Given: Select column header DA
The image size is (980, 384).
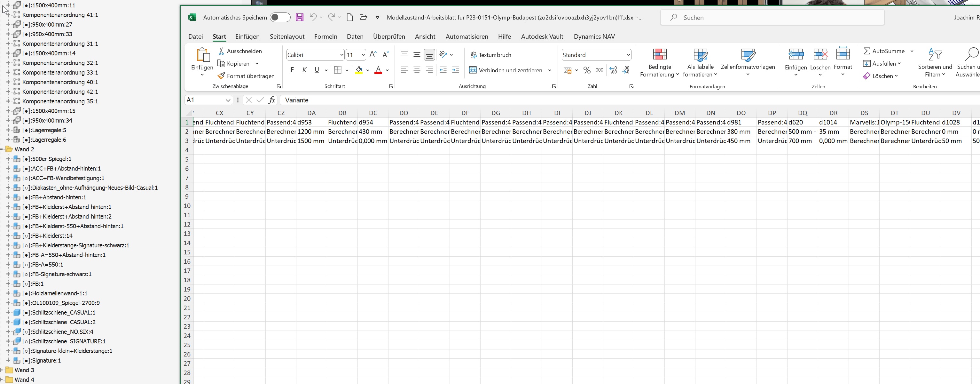Looking at the screenshot, I should tap(311, 113).
